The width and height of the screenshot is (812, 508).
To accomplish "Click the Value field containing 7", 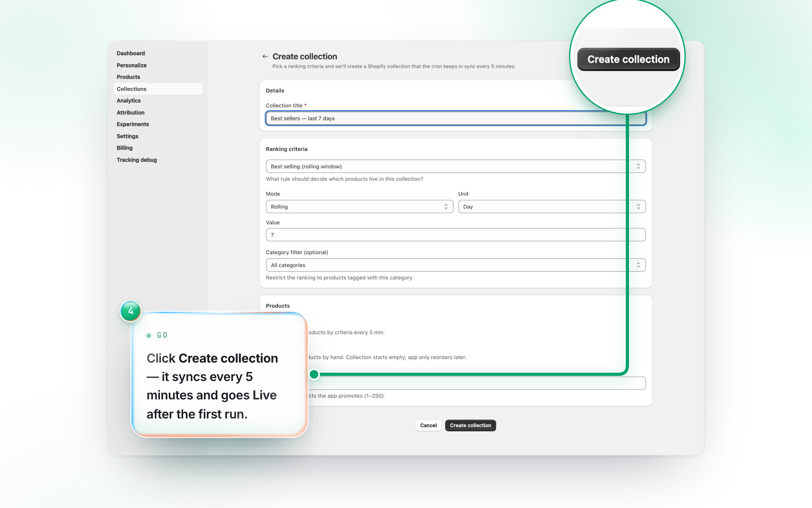I will 456,235.
